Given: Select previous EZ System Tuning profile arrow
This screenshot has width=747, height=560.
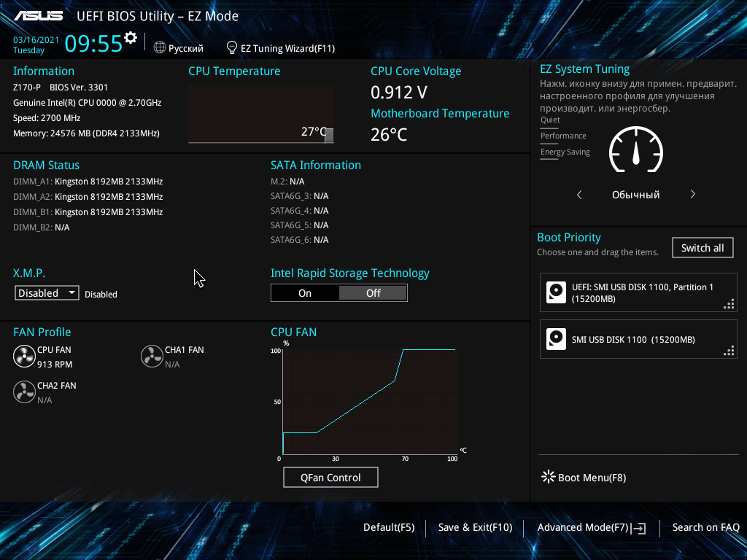Looking at the screenshot, I should pyautogui.click(x=579, y=194).
